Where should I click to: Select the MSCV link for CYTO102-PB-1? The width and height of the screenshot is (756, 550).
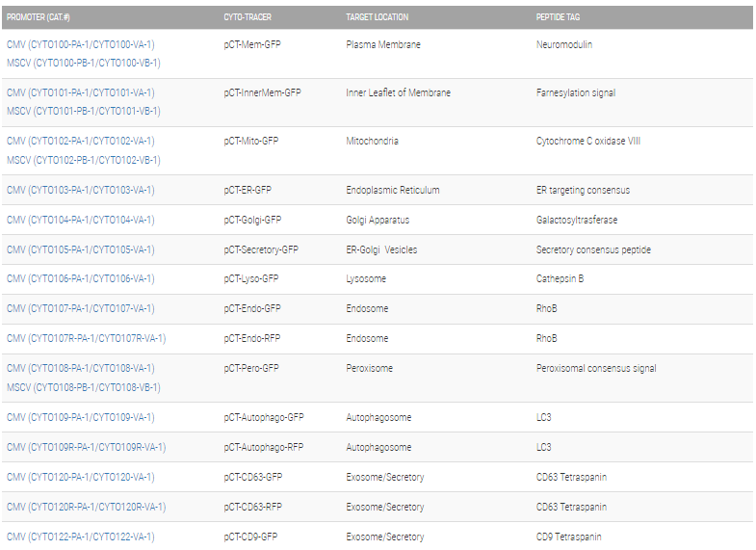point(83,160)
